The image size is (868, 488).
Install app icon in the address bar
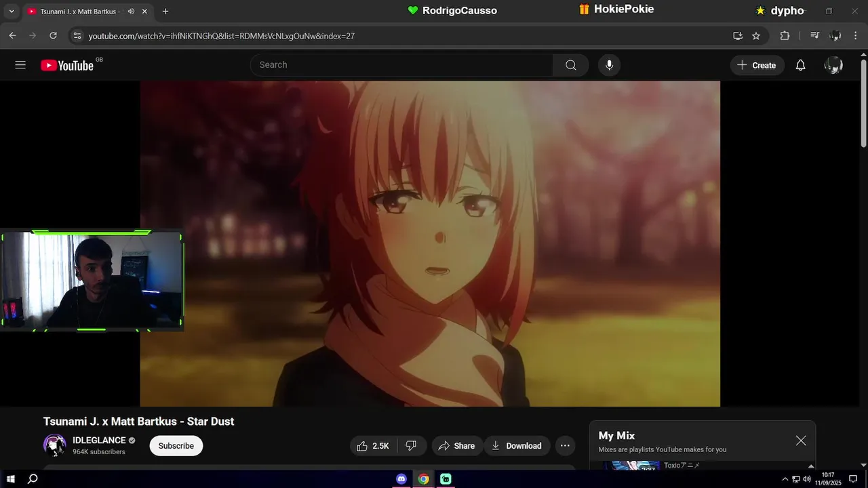[x=738, y=36]
